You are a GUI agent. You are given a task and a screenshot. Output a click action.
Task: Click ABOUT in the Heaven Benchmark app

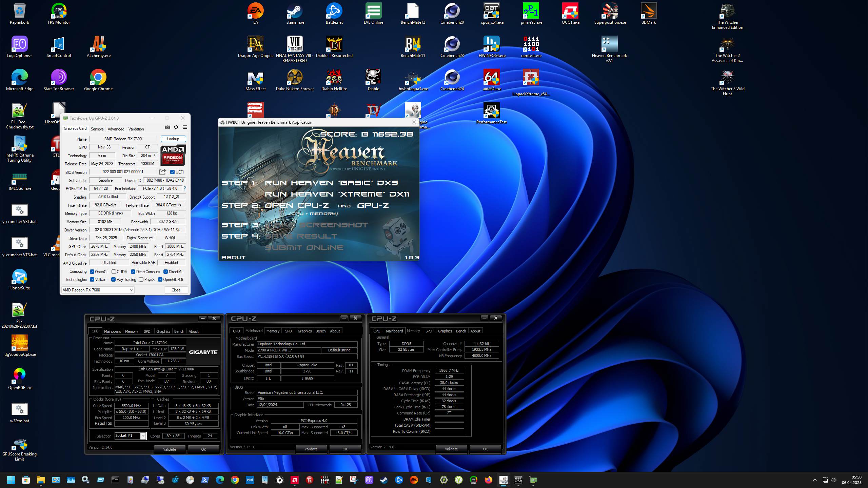(233, 258)
